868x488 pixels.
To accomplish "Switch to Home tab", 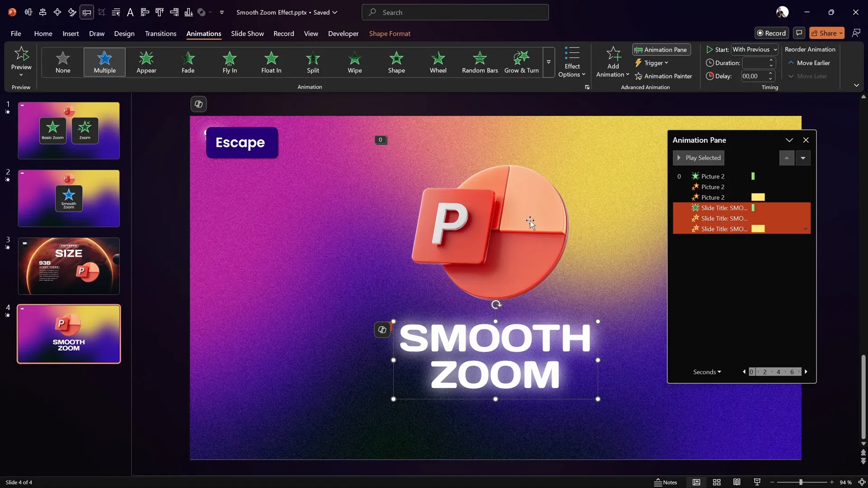I will (x=43, y=33).
